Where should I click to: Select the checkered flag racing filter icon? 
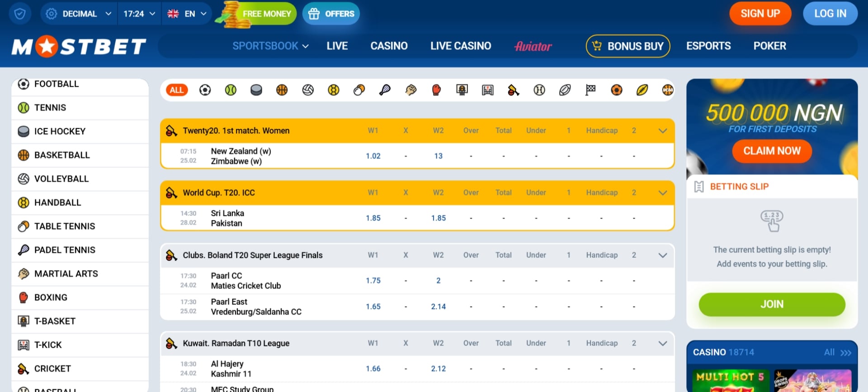[590, 90]
